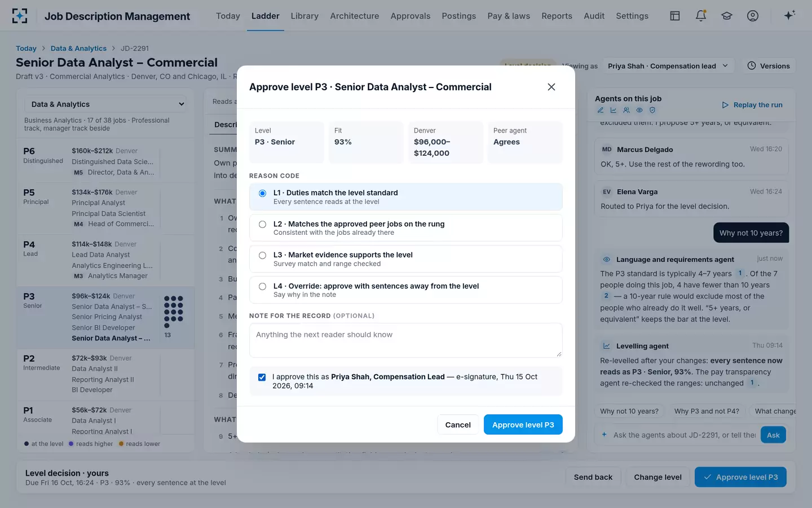Click the clock icon on the Versions button
The height and width of the screenshot is (508, 812).
[752, 66]
